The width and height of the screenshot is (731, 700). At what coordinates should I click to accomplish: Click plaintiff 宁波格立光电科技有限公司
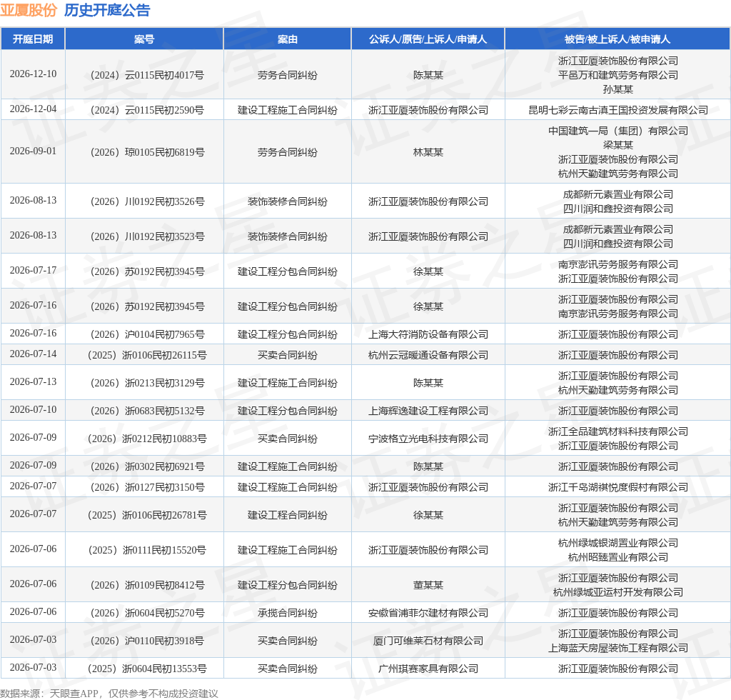pyautogui.click(x=428, y=439)
